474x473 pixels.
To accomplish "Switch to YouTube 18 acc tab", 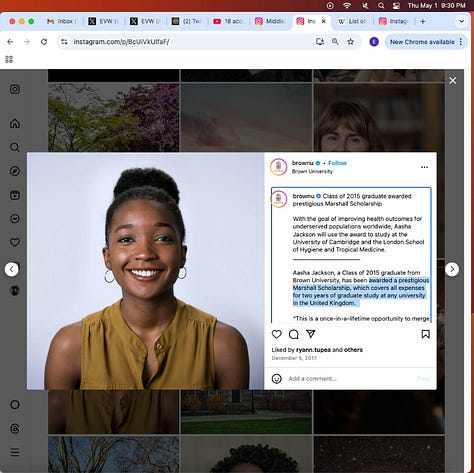I will tap(229, 21).
